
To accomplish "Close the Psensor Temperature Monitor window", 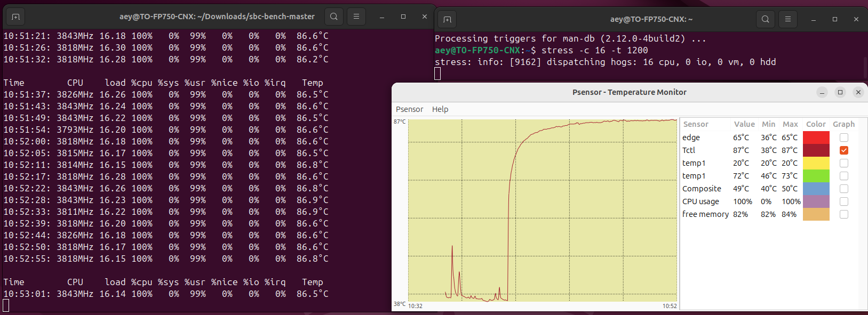I will (x=858, y=92).
